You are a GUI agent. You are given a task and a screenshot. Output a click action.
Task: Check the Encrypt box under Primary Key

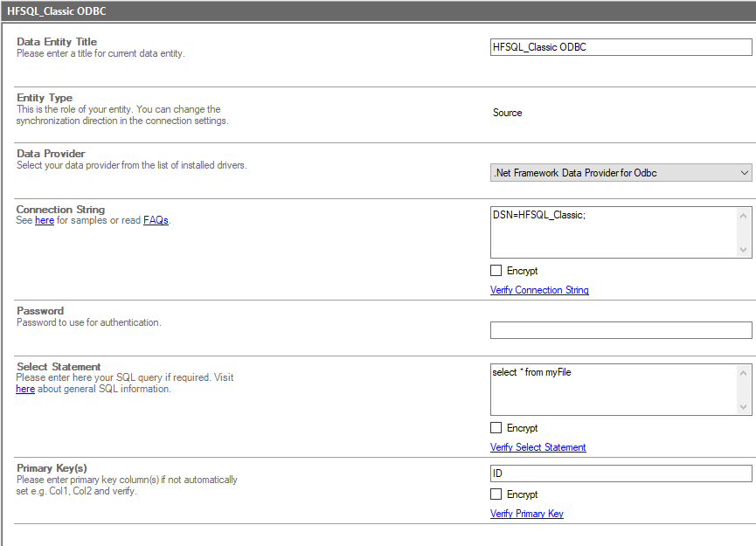tap(496, 494)
